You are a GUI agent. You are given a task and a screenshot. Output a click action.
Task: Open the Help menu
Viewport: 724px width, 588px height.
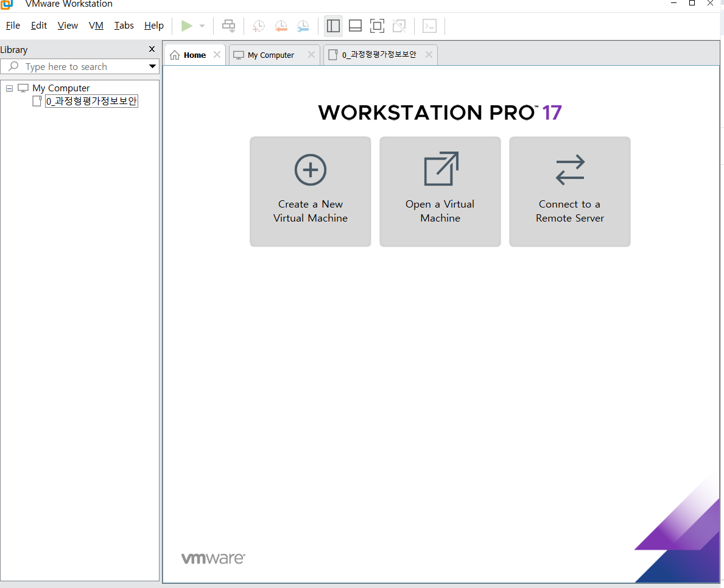[154, 26]
